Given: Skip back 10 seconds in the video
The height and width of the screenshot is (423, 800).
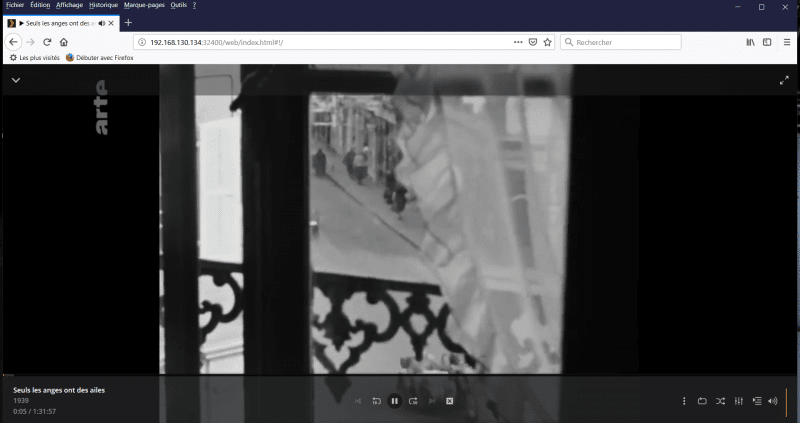Looking at the screenshot, I should pyautogui.click(x=377, y=401).
